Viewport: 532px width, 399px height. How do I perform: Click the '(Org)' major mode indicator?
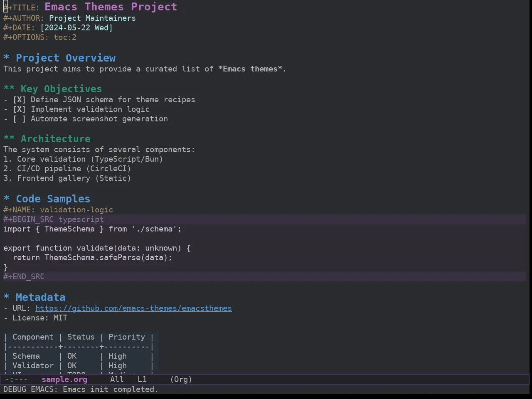click(x=181, y=379)
